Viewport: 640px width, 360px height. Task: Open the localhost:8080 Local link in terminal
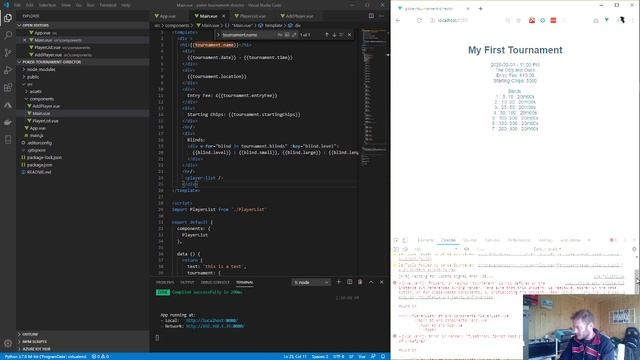[x=211, y=321]
